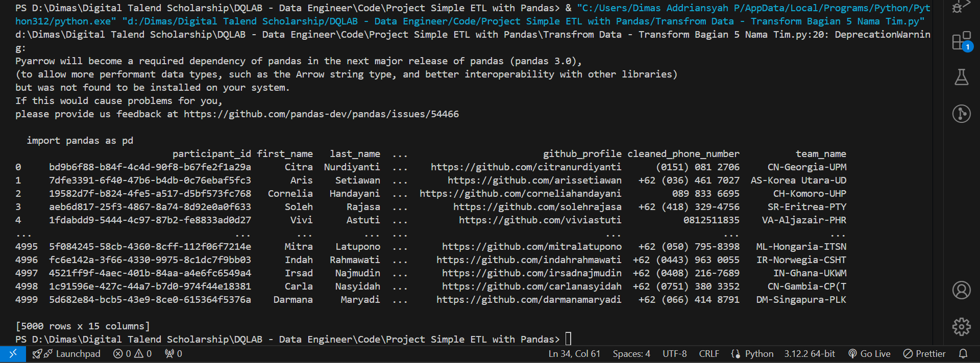This screenshot has width=980, height=363.
Task: Open the remote window blue button
Action: 13,354
